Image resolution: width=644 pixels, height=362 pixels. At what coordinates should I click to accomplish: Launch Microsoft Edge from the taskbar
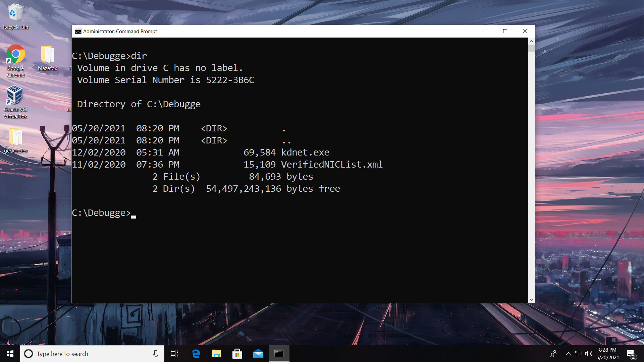pos(196,354)
